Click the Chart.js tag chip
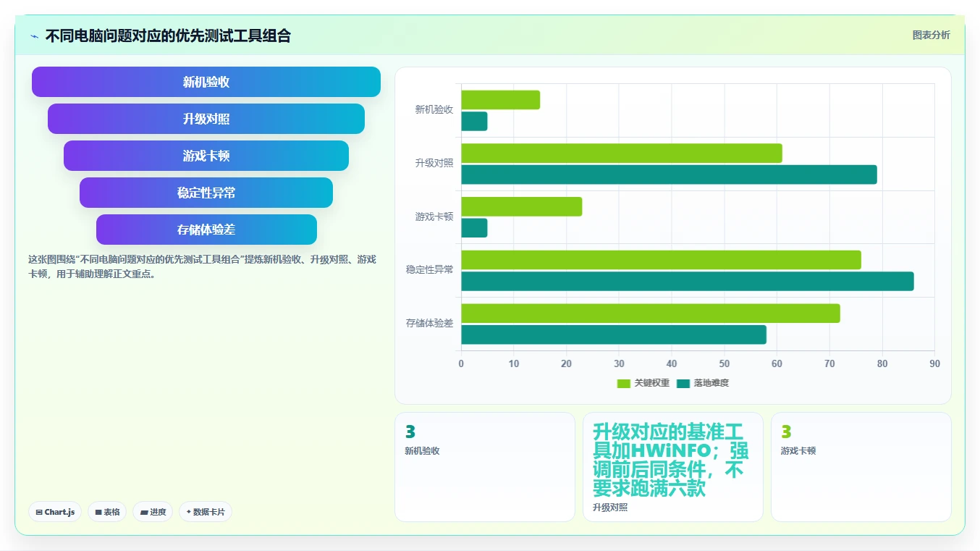980x551 pixels. coord(55,512)
